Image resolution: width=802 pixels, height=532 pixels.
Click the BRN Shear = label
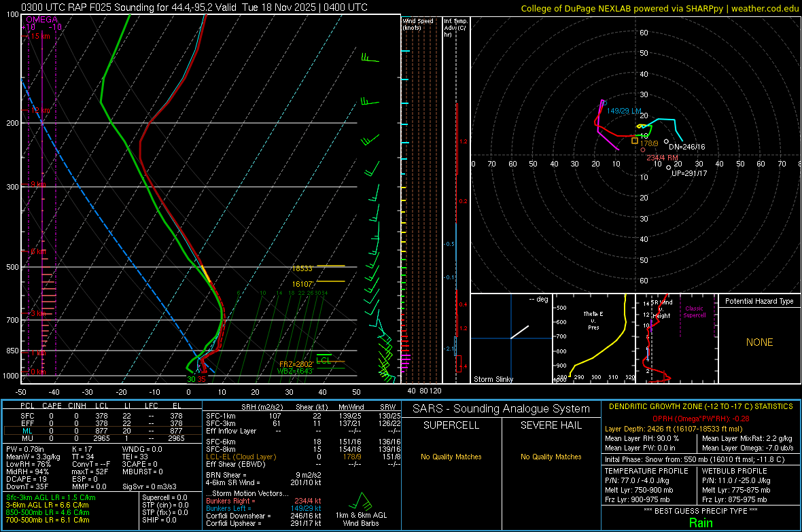tap(226, 475)
